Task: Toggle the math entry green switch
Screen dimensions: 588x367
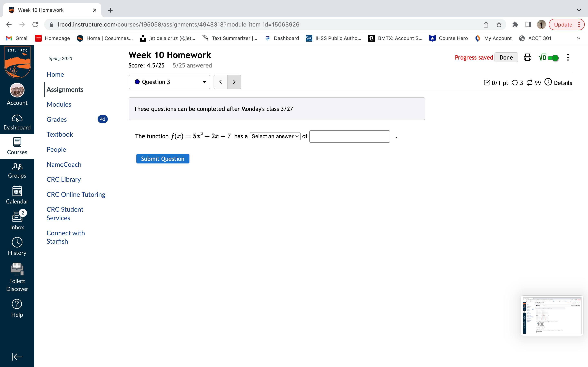Action: (553, 58)
